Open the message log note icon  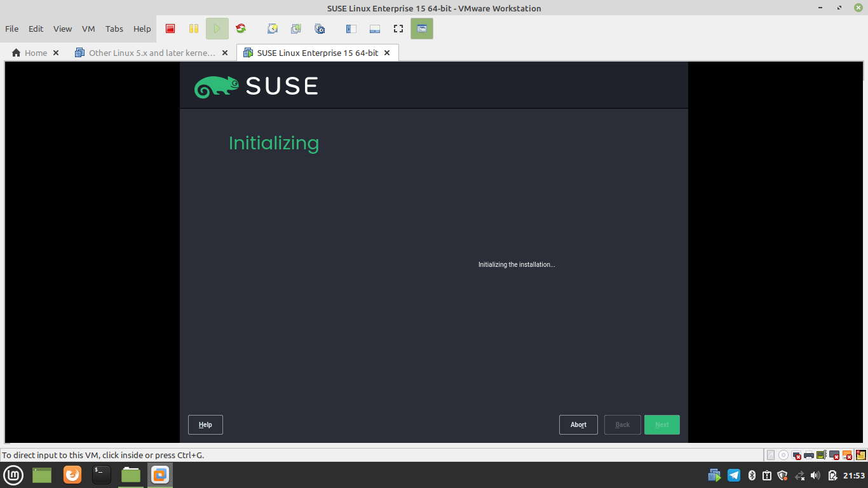pos(861,455)
